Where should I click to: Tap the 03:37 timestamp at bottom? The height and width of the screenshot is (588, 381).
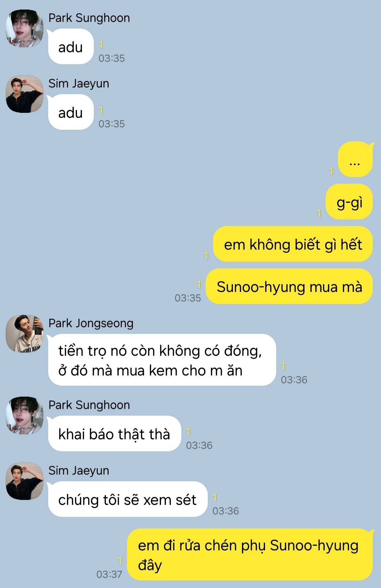(x=109, y=574)
